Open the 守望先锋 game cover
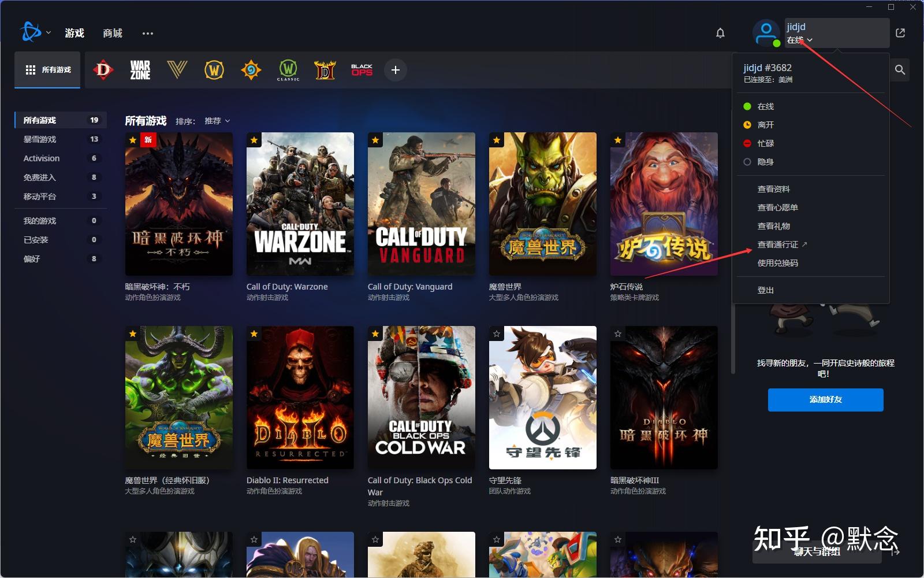 point(543,398)
